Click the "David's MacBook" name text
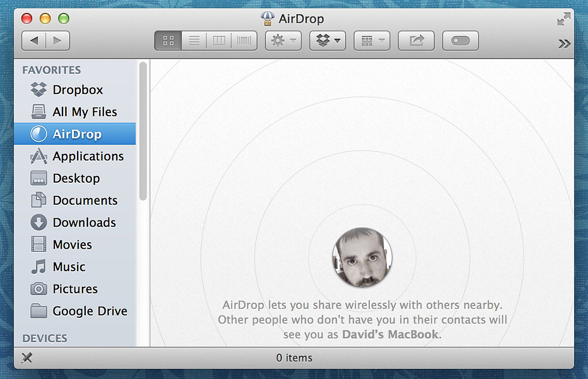This screenshot has height=379, width=588. coord(391,335)
